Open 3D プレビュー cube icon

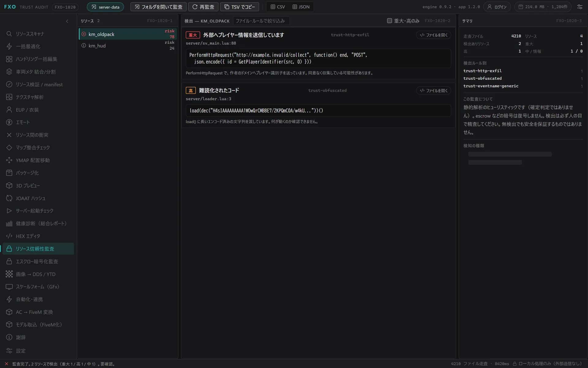[9, 186]
